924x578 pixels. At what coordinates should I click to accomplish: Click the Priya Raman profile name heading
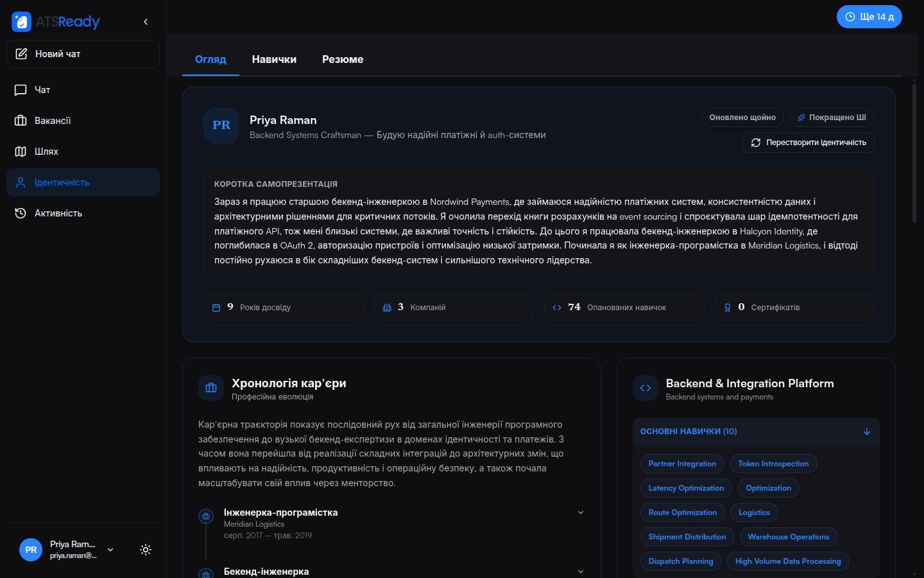(x=283, y=120)
